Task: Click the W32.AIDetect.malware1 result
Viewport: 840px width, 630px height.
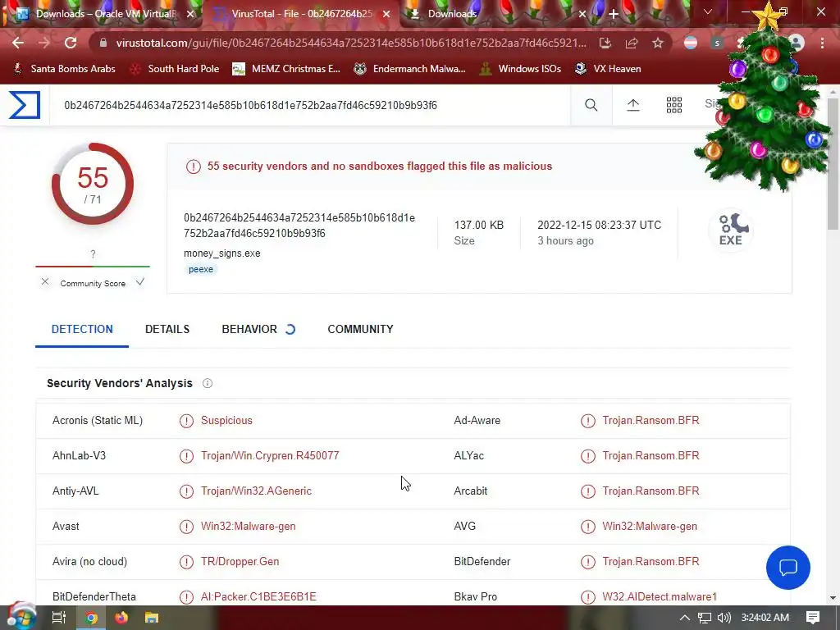Action: [660, 596]
